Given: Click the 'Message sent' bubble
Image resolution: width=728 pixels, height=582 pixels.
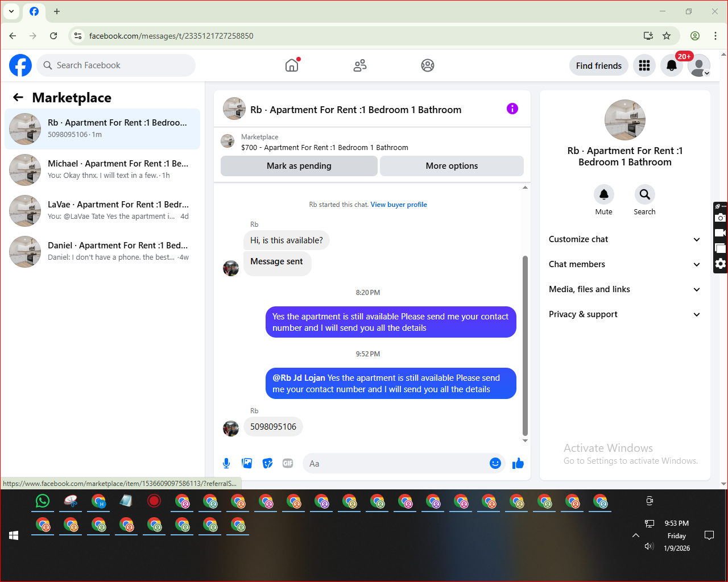Looking at the screenshot, I should 277,263.
